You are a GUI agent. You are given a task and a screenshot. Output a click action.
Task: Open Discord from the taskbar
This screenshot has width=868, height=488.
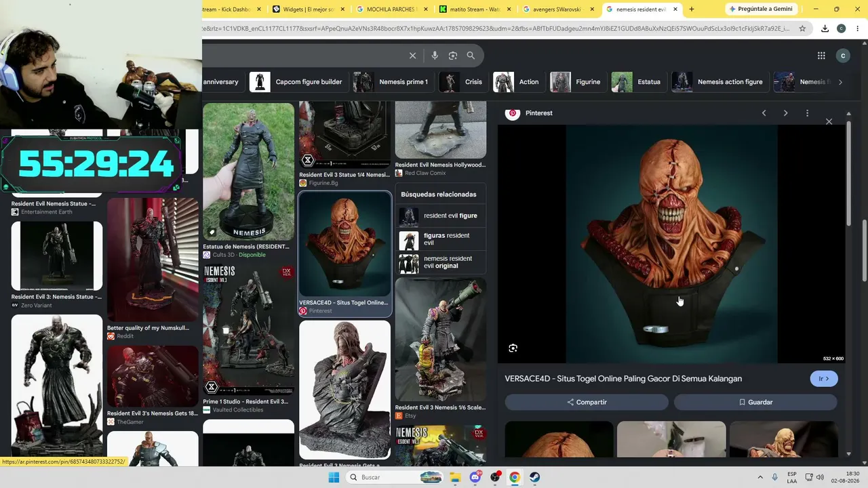475,477
